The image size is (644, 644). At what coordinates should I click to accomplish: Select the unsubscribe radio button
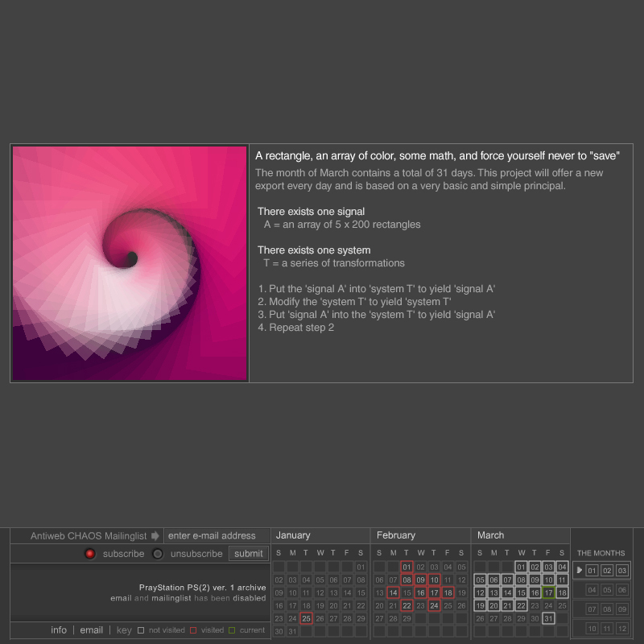[158, 554]
